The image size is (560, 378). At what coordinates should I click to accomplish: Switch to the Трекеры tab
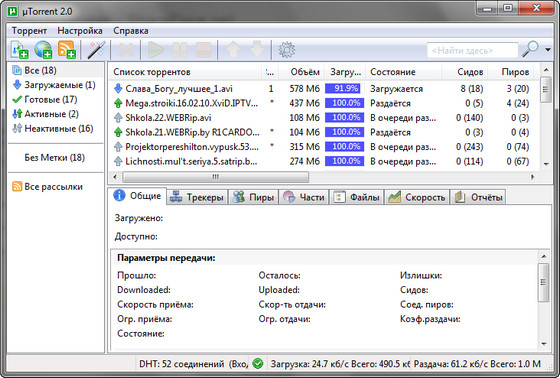(x=197, y=197)
